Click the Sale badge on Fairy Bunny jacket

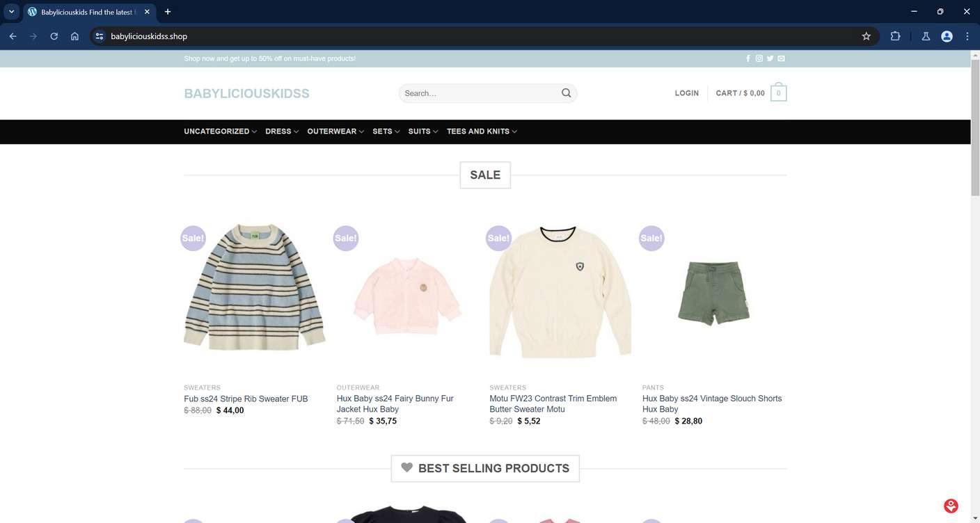pyautogui.click(x=346, y=238)
